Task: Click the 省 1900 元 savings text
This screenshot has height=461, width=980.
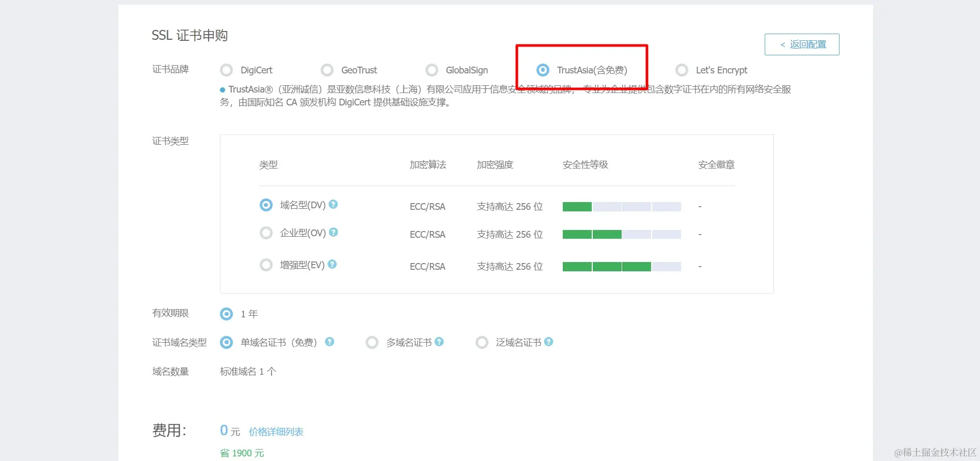Action: click(x=242, y=453)
